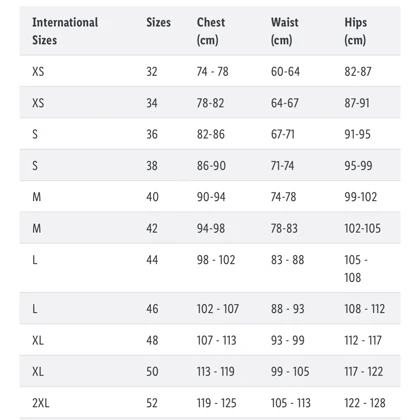Click the International Sizes column header
Viewport: 420px width, 420px height.
[x=65, y=31]
